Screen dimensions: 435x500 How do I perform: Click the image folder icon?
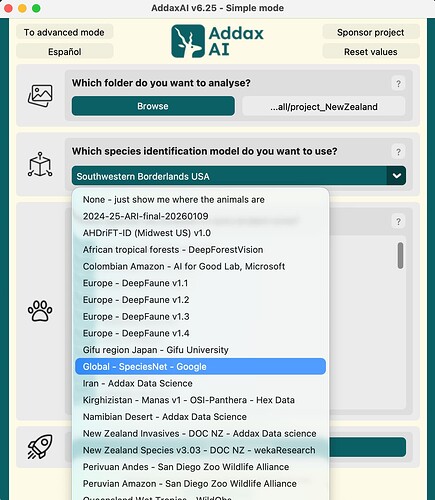pos(40,96)
